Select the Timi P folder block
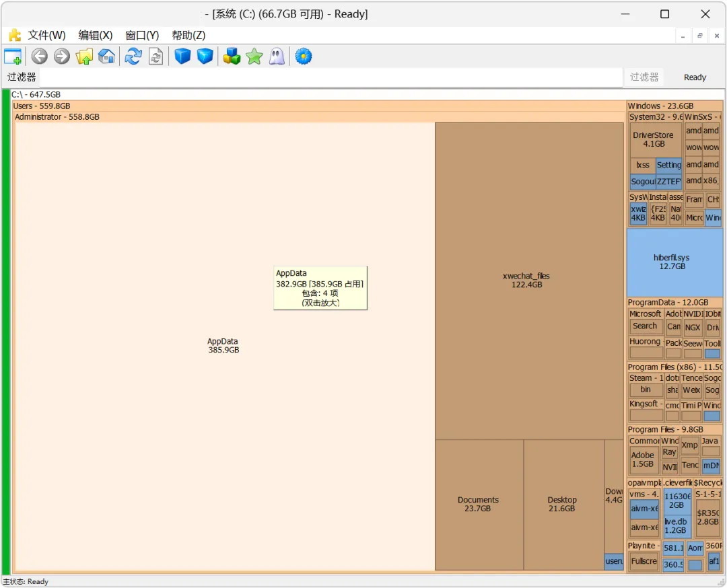Viewport: 727px width, 588px height. (691, 410)
